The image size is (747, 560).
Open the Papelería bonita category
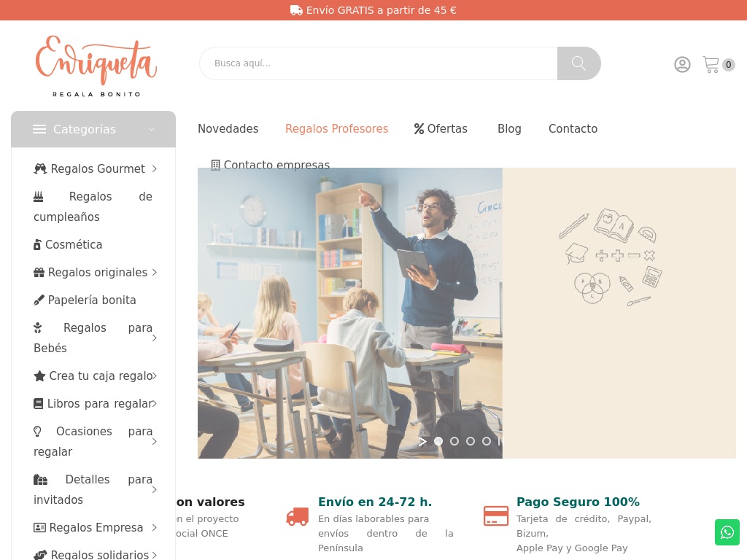pyautogui.click(x=85, y=300)
